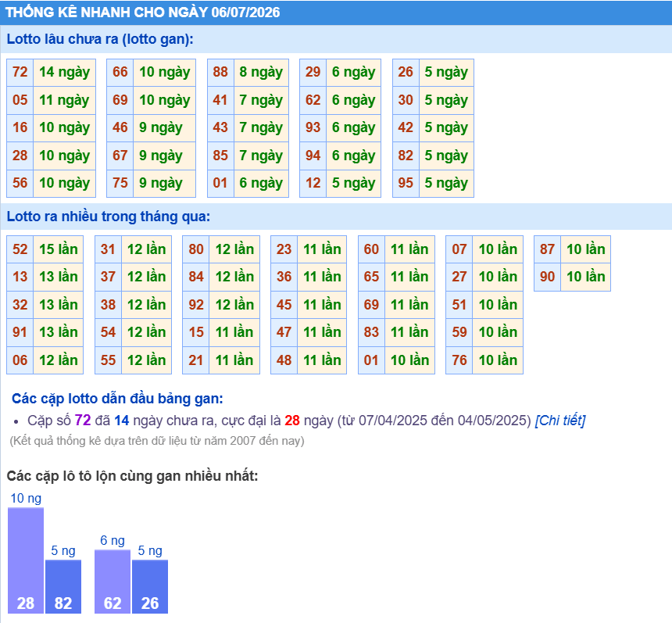Click the Lotto lâu chưa ra heading
Image resolution: width=672 pixels, height=623 pixels.
click(x=100, y=39)
